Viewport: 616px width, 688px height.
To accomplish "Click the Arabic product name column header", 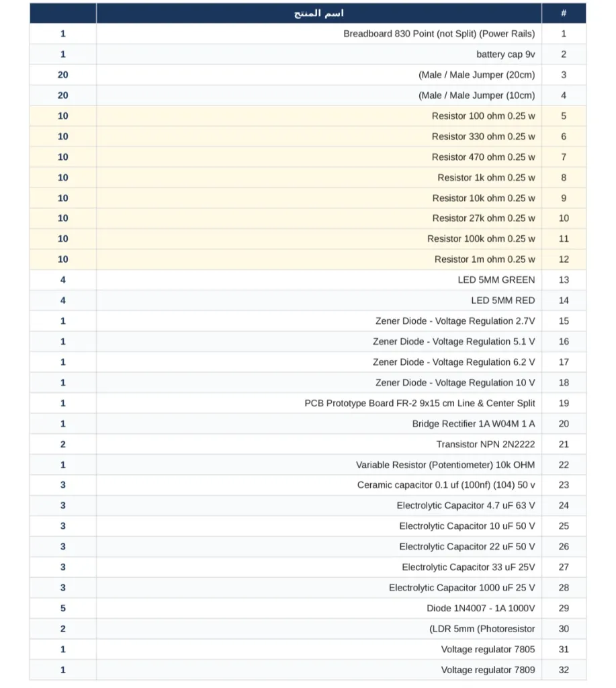I will tap(319, 13).
